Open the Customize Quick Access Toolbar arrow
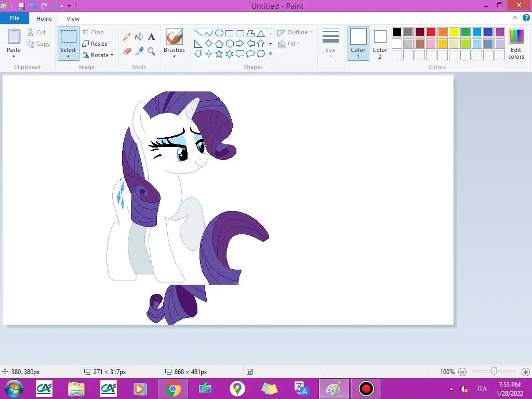532x399 pixels. tap(69, 6)
